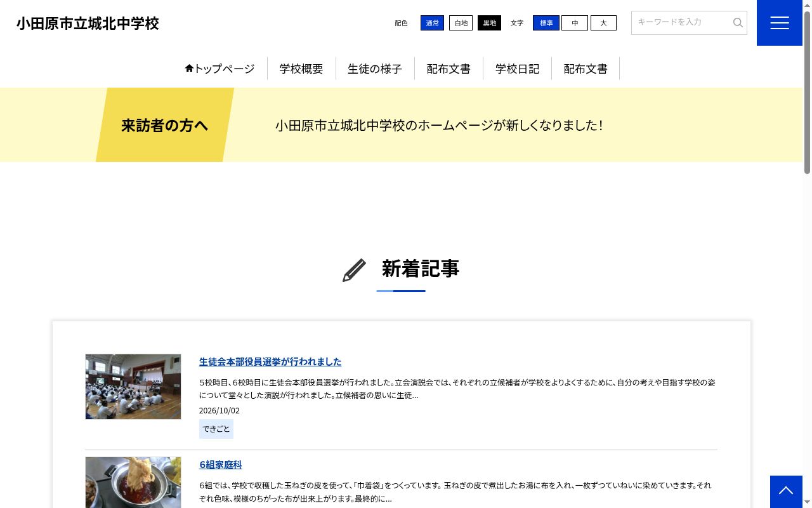Open the 6組家庭科 article thumbnail
The image size is (812, 508).
point(133,483)
